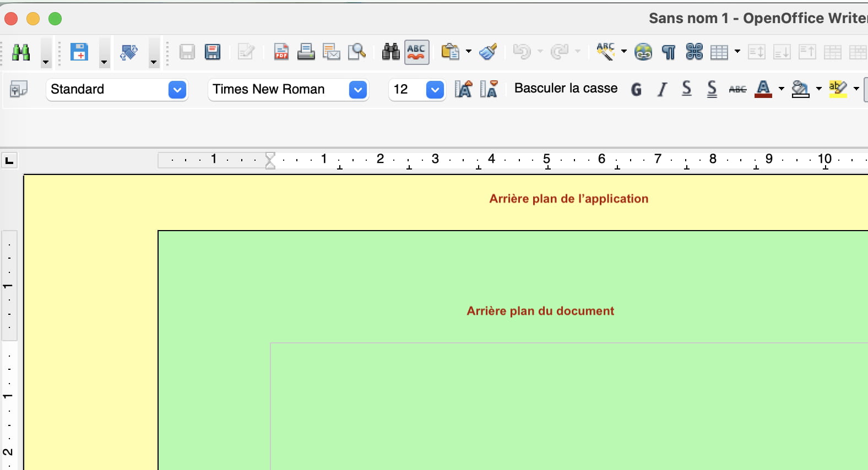
Task: Toggle bold G formatting
Action: click(636, 89)
